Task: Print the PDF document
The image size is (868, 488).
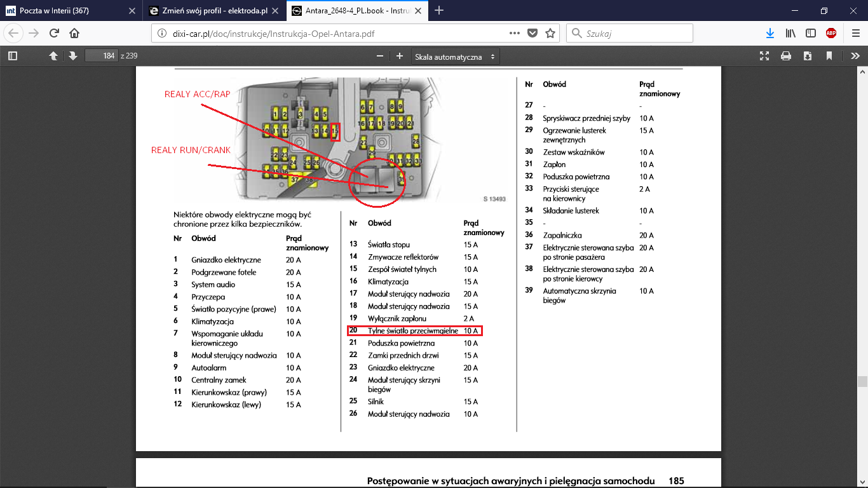Action: pos(786,56)
